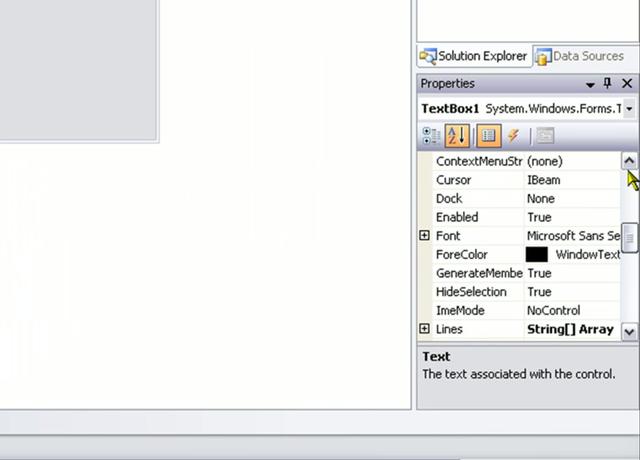Click the properties scrollbar thumb
The height and width of the screenshot is (460, 640).
click(x=629, y=238)
